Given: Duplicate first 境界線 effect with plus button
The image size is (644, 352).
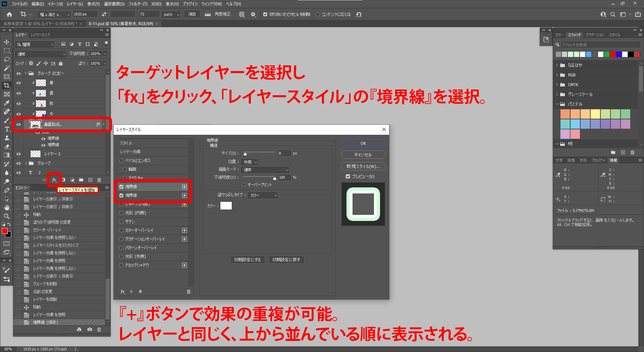Looking at the screenshot, I should coord(184,187).
